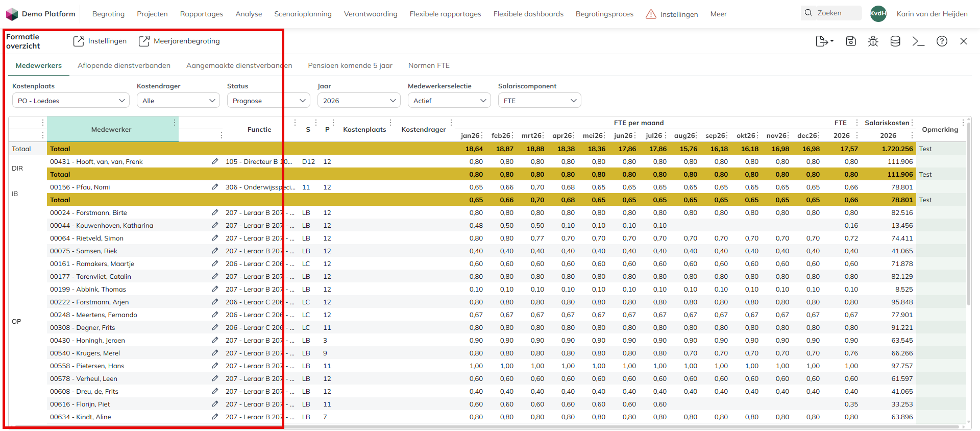Click edit pencil for 00044 Kouwenhoven, Katharina
The image size is (980, 431).
[215, 225]
